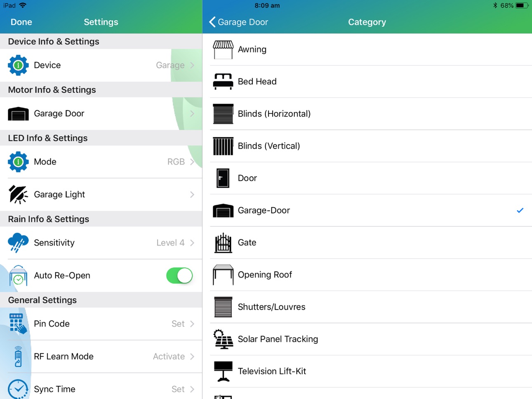Viewport: 532px width, 399px height.
Task: Tap the vertical blinds icon
Action: point(223,146)
